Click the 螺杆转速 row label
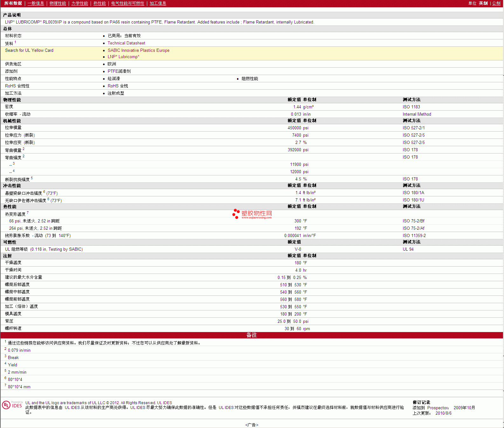This screenshot has width=504, height=428. [x=13, y=328]
